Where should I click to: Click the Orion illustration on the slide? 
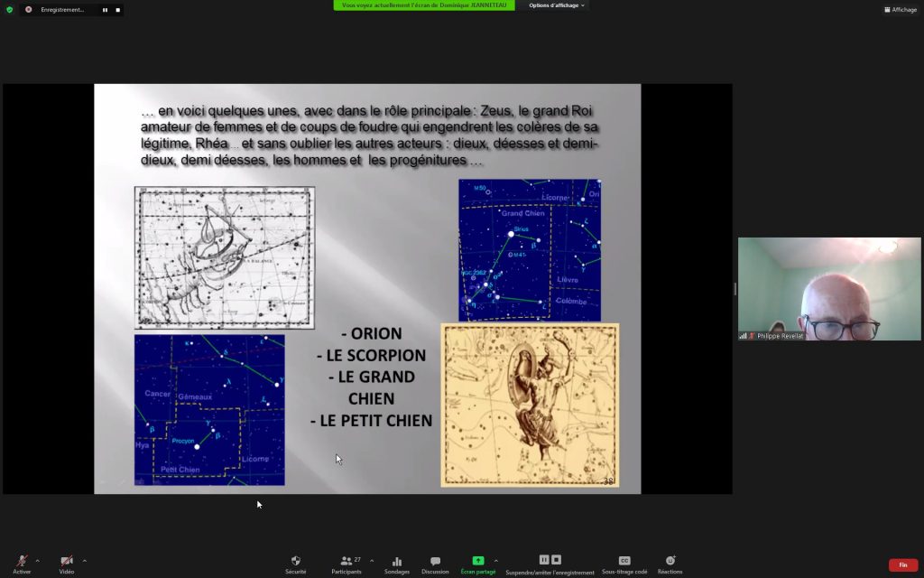click(x=530, y=406)
